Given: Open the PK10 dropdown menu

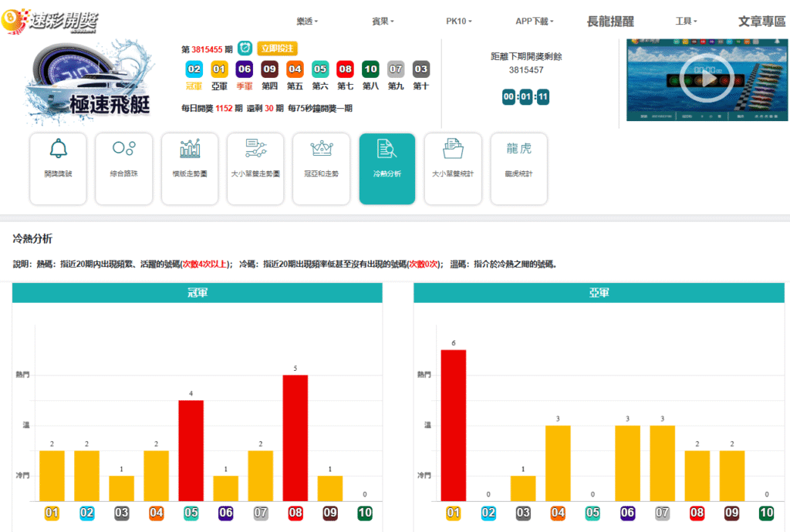Looking at the screenshot, I should [459, 22].
